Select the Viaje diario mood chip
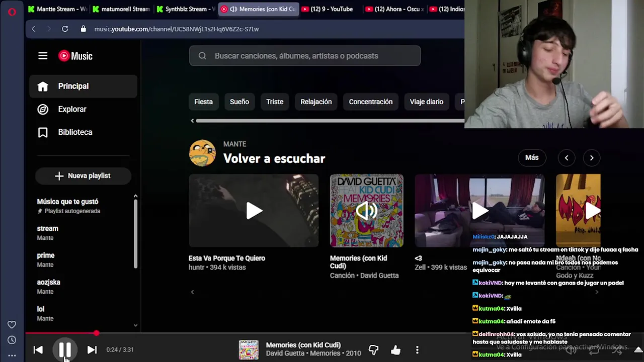Viewport: 644px width, 362px height. 427,102
